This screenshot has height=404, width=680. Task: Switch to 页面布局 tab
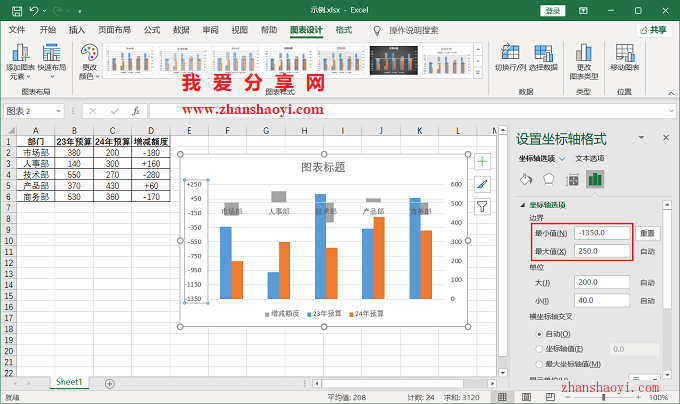(114, 30)
